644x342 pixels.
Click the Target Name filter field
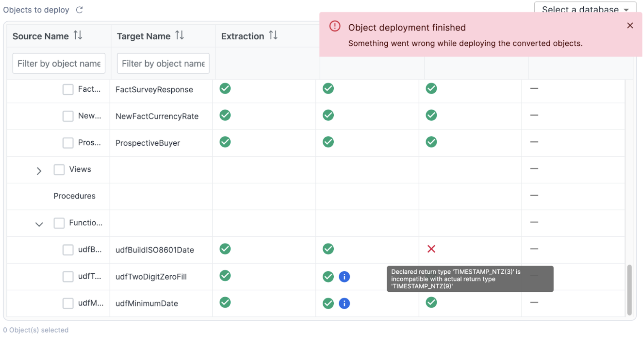163,63
